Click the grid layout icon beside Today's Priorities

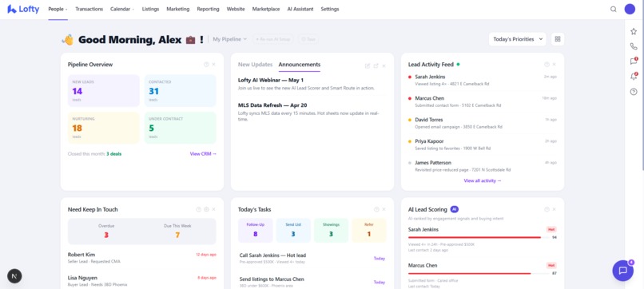(x=558, y=39)
